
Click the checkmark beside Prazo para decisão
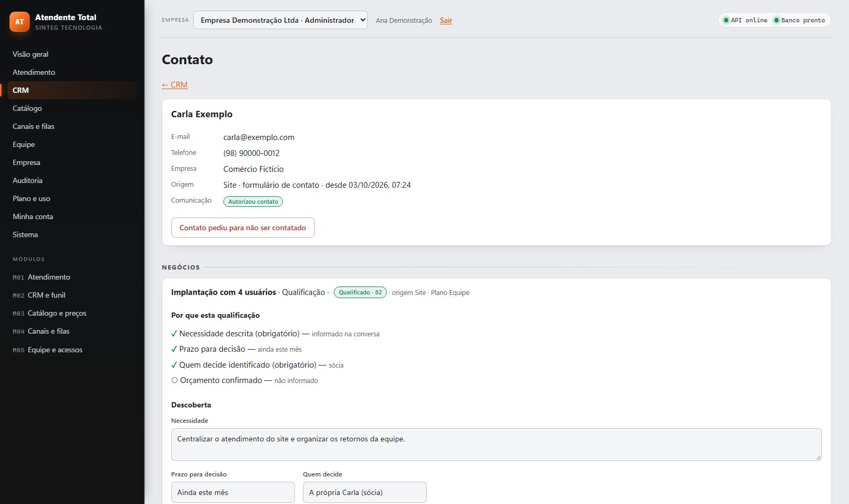174,349
